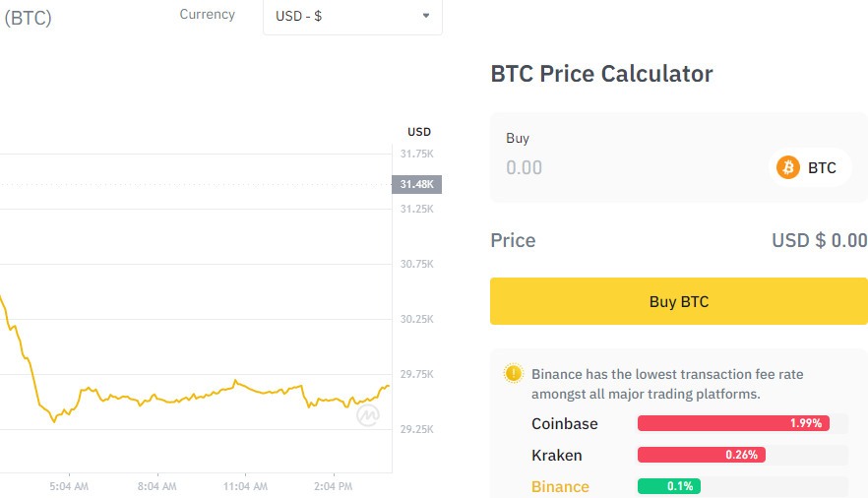Click the 5:04 AM time axis label
The width and height of the screenshot is (868, 498).
point(69,486)
